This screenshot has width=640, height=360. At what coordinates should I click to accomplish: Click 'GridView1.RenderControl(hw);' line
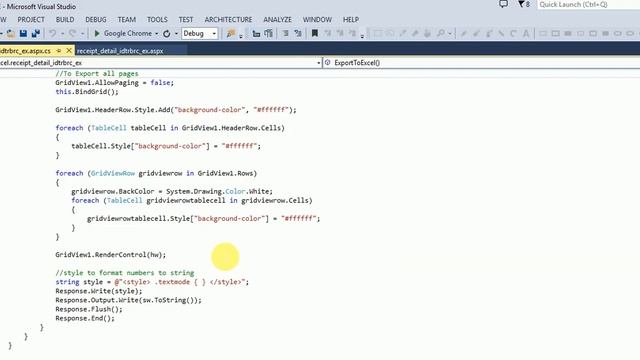coord(111,255)
